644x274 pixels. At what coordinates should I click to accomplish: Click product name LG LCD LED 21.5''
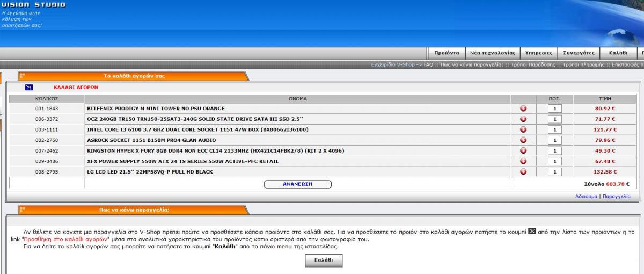(150, 172)
